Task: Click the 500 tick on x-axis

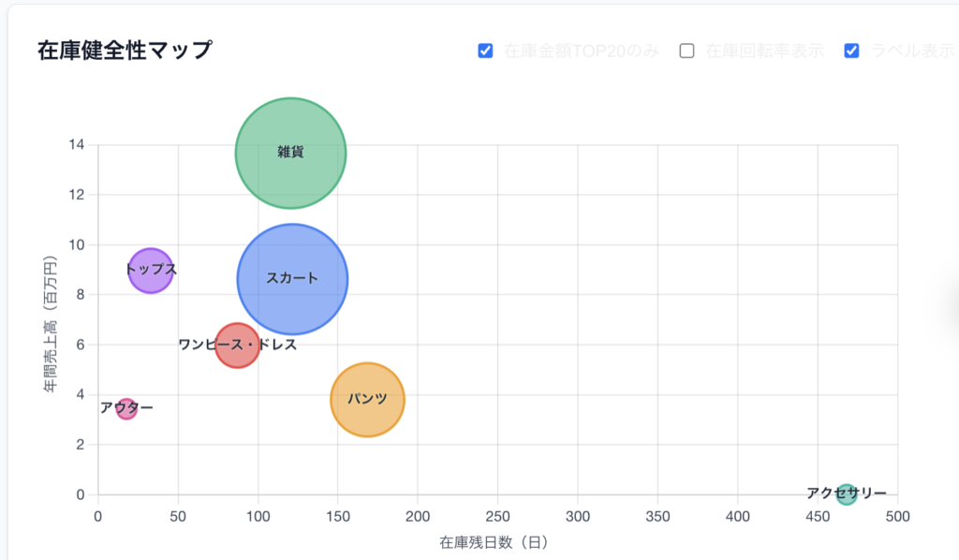Action: point(898,516)
